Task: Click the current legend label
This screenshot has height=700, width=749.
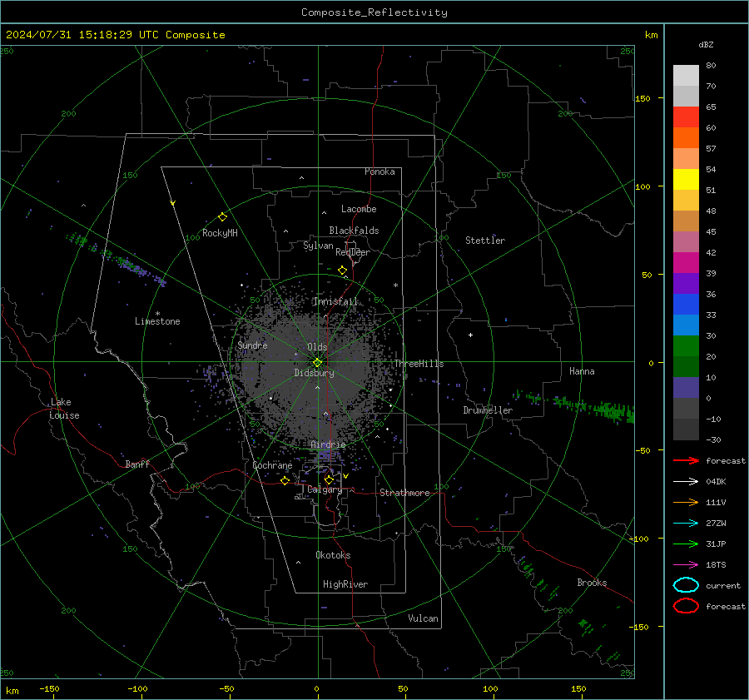Action: click(723, 585)
